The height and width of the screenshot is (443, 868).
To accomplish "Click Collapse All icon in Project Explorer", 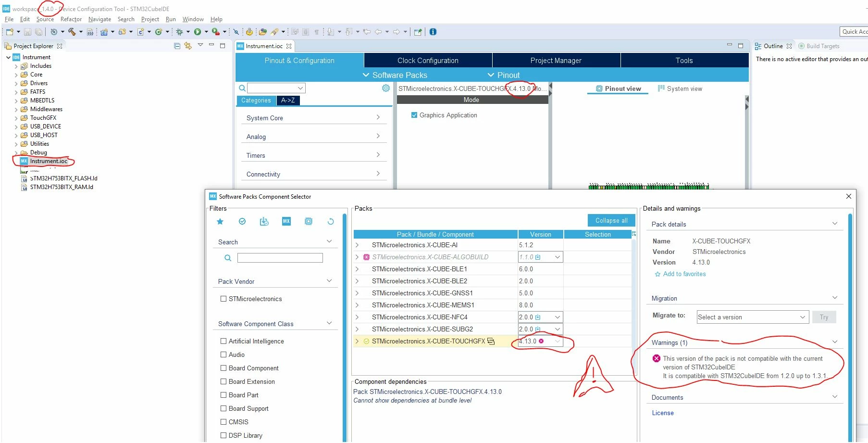I will [x=177, y=46].
